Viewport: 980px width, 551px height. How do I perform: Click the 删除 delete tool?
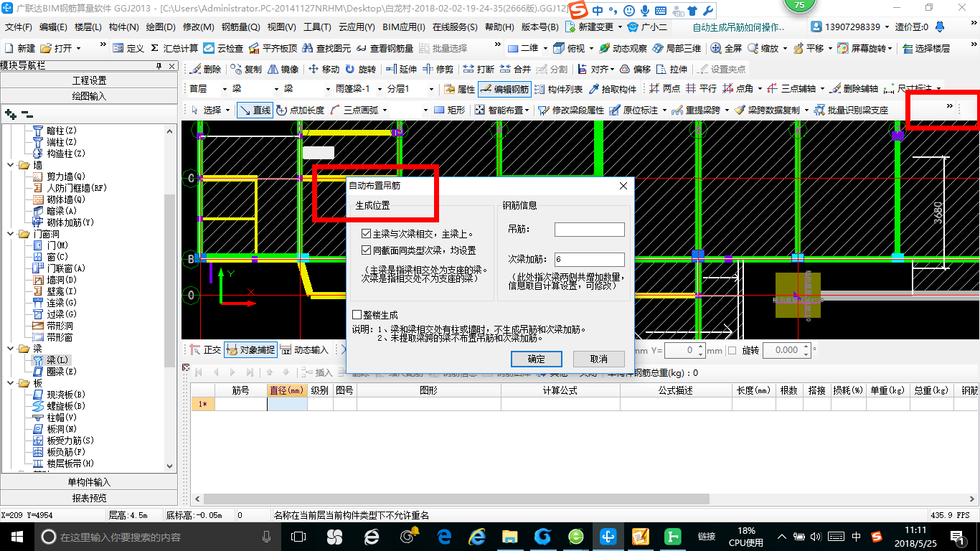point(206,70)
